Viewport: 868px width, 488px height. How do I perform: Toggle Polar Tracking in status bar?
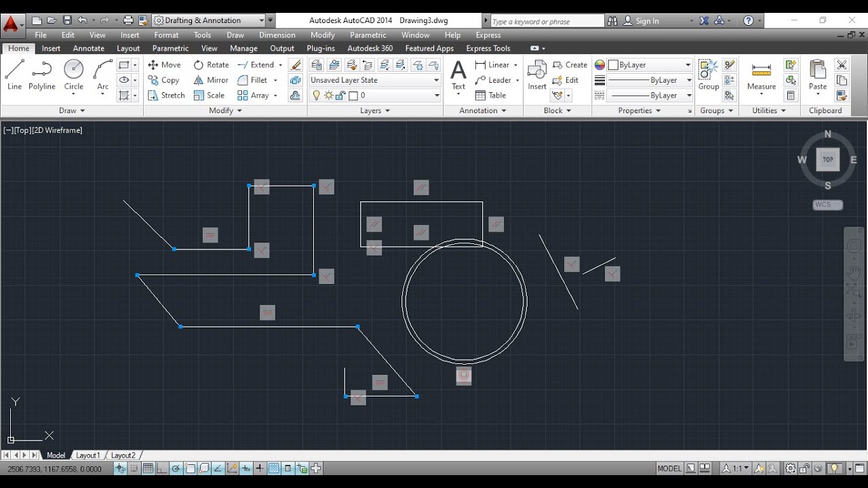pyautogui.click(x=176, y=468)
